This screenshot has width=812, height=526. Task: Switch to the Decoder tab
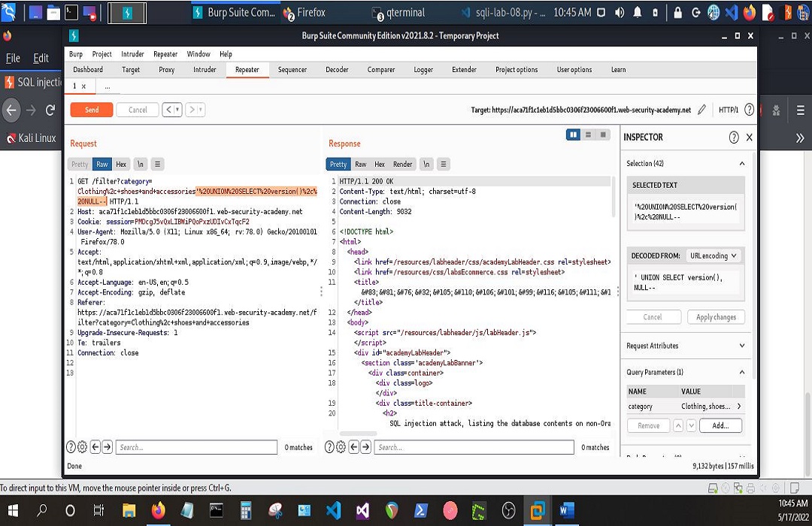coord(337,69)
